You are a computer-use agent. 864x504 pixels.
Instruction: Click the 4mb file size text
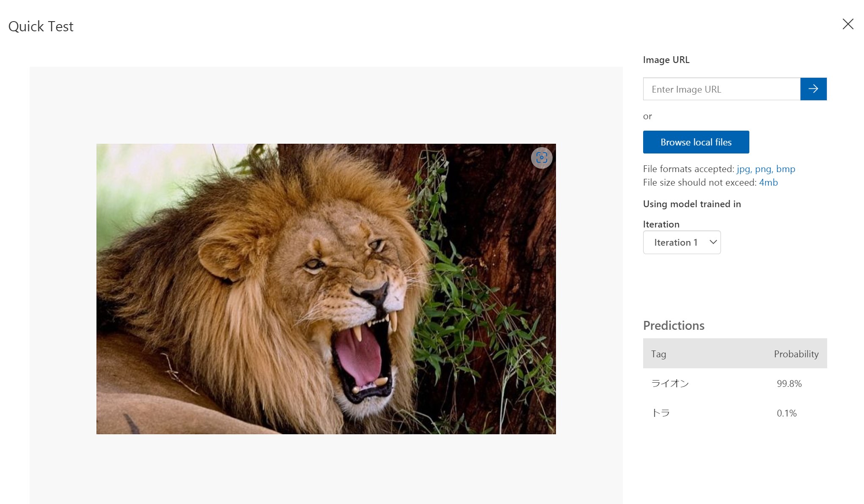click(768, 182)
